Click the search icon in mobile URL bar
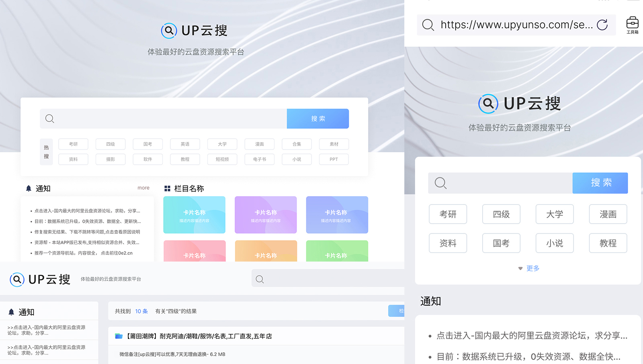The image size is (643, 364). pyautogui.click(x=428, y=25)
